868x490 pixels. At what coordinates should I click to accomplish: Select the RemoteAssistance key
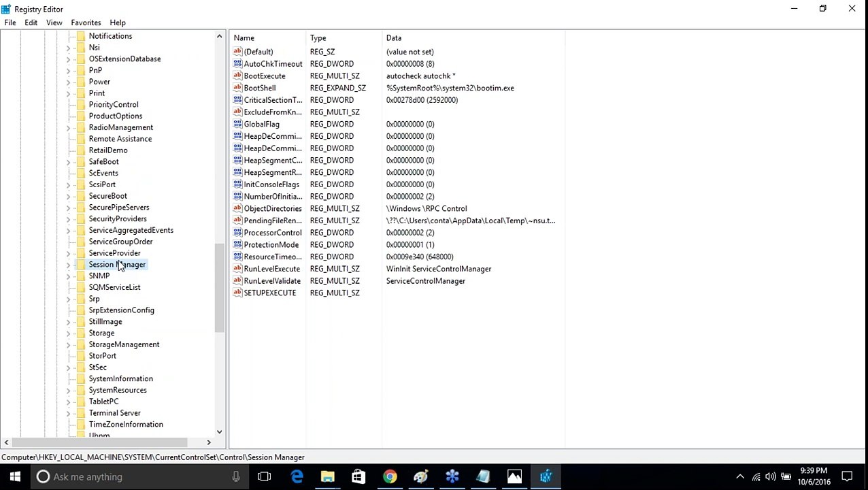120,139
